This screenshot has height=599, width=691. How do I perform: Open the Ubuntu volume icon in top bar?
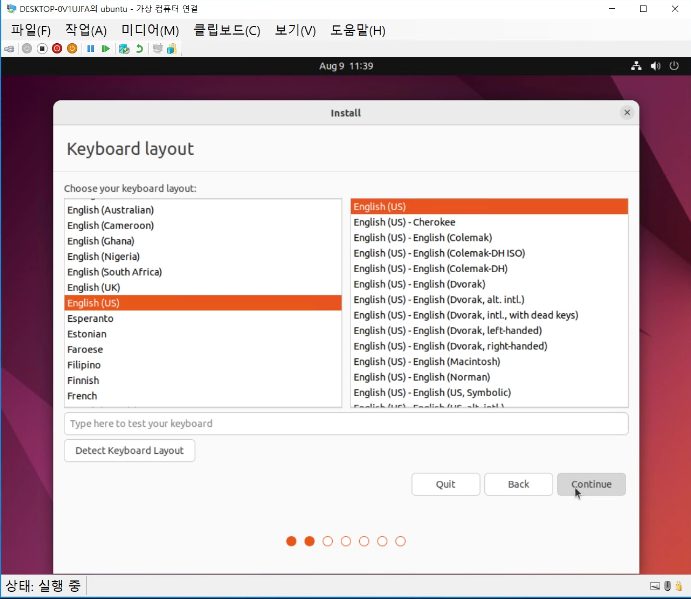point(655,66)
